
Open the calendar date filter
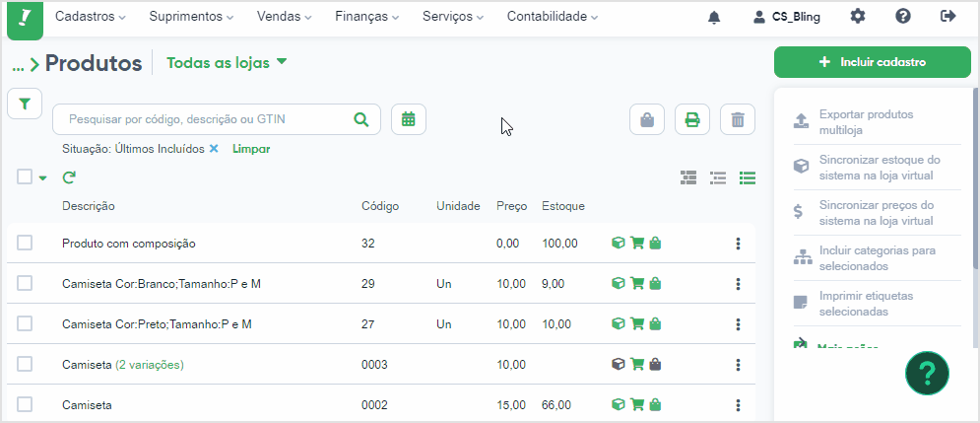pyautogui.click(x=409, y=119)
